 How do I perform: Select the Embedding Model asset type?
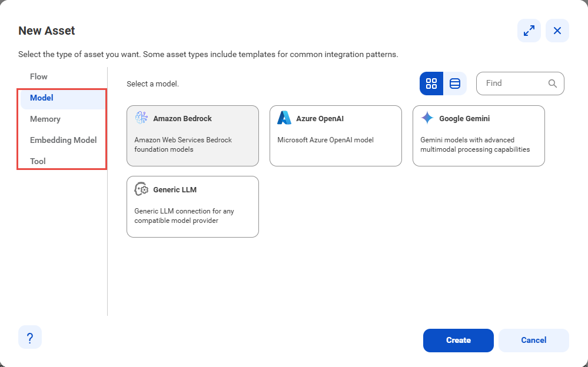63,140
